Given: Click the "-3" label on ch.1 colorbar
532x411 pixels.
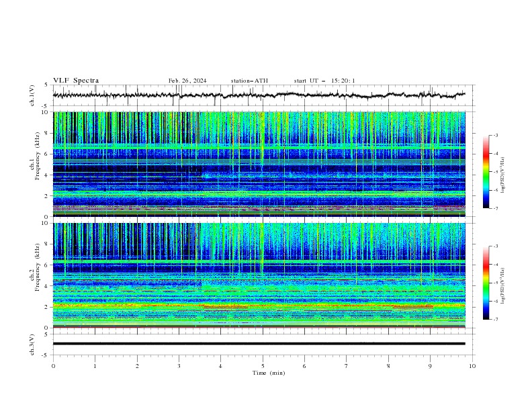Looking at the screenshot, I should pyautogui.click(x=496, y=135).
